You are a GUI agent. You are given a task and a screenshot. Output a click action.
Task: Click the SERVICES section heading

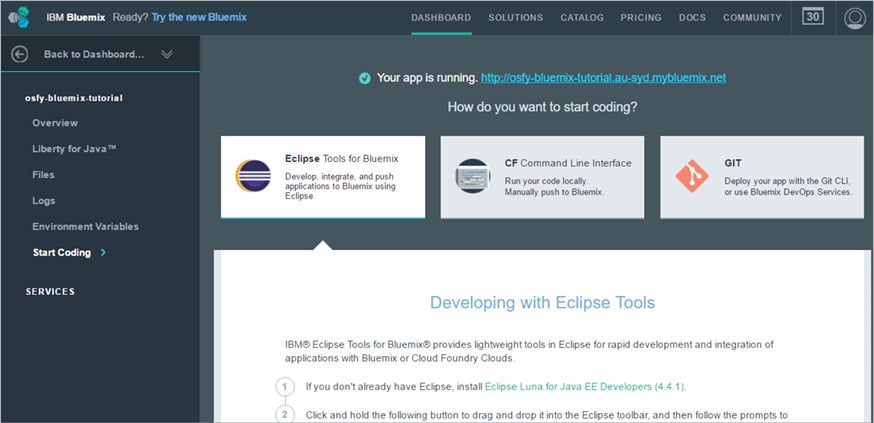tap(50, 291)
